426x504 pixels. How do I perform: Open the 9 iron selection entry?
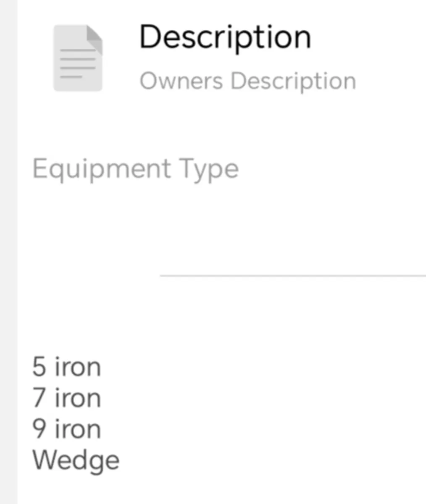[66, 428]
